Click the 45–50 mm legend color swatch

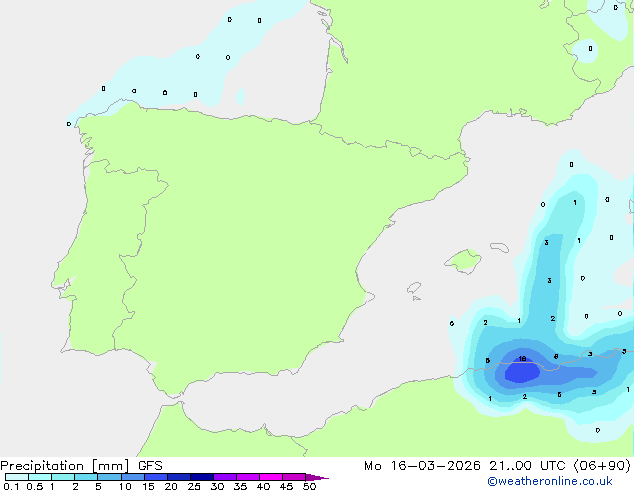tap(294, 477)
